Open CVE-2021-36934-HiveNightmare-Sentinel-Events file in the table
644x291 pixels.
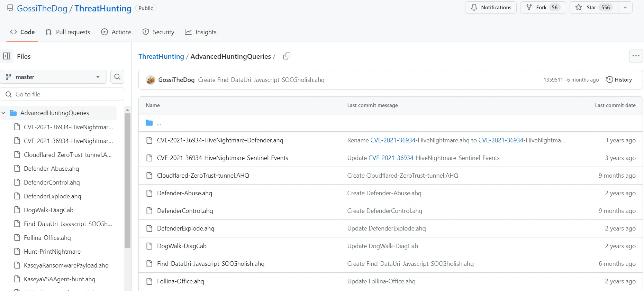[x=223, y=158]
